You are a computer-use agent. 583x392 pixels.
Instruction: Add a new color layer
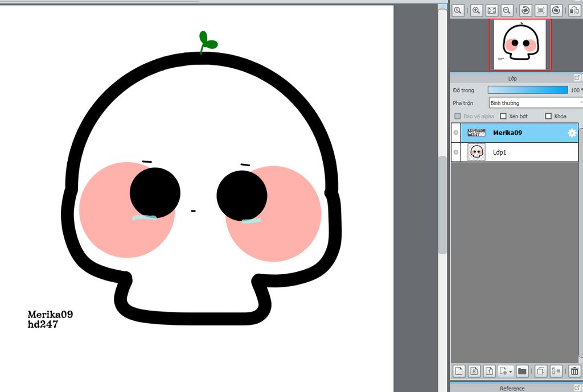pyautogui.click(x=459, y=371)
